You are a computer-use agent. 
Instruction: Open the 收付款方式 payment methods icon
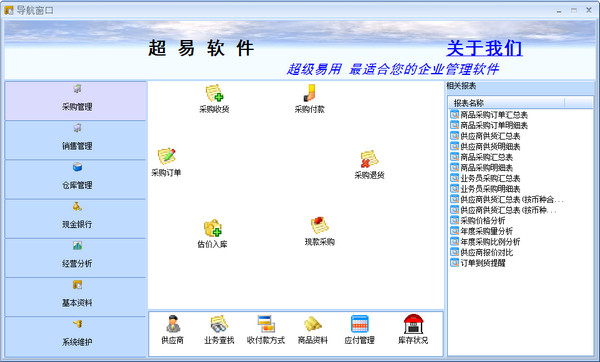(x=266, y=329)
